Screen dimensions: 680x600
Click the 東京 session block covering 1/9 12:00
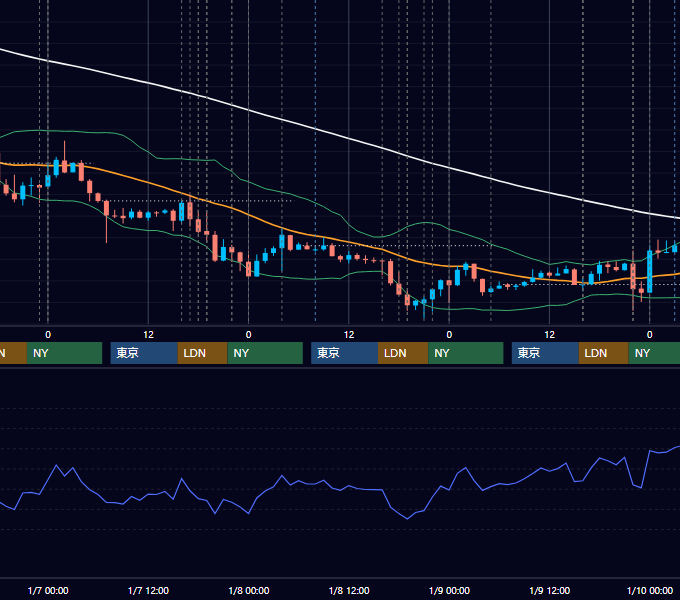(545, 353)
